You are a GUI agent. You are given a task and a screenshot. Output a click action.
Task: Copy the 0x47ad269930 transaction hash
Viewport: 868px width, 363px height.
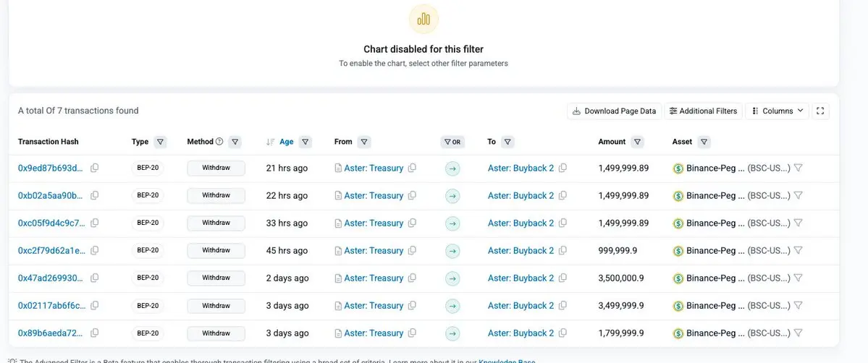[x=94, y=278]
